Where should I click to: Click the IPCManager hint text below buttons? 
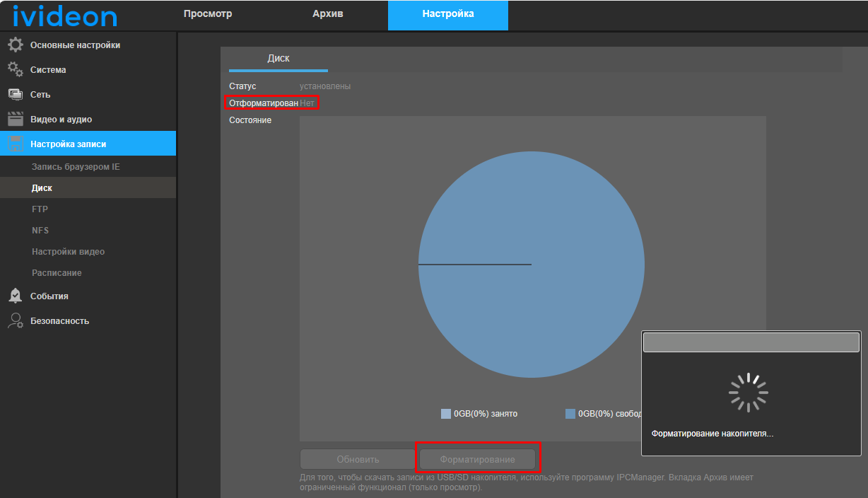[x=527, y=482]
